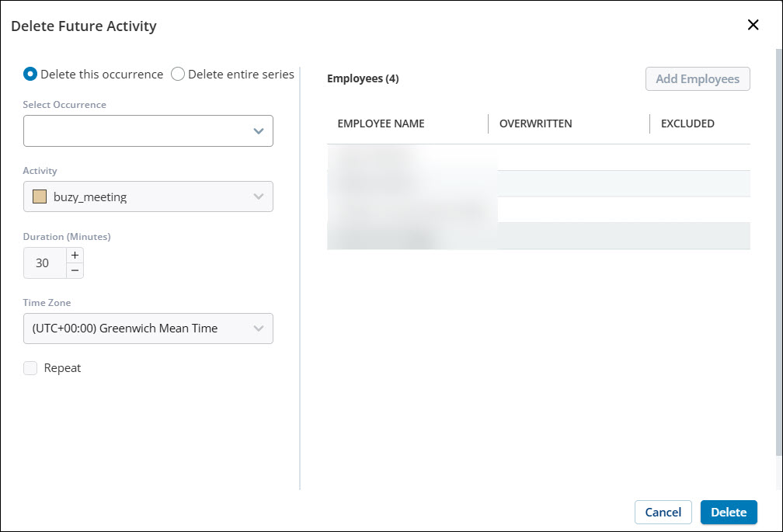Click the Duration minutes input field
Screen dimensions: 783x532
click(43, 263)
